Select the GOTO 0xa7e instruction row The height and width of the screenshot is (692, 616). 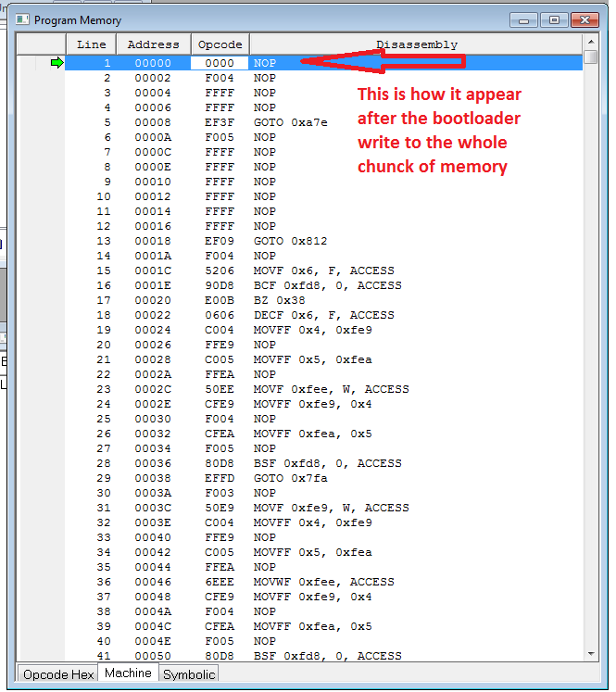tap(290, 122)
